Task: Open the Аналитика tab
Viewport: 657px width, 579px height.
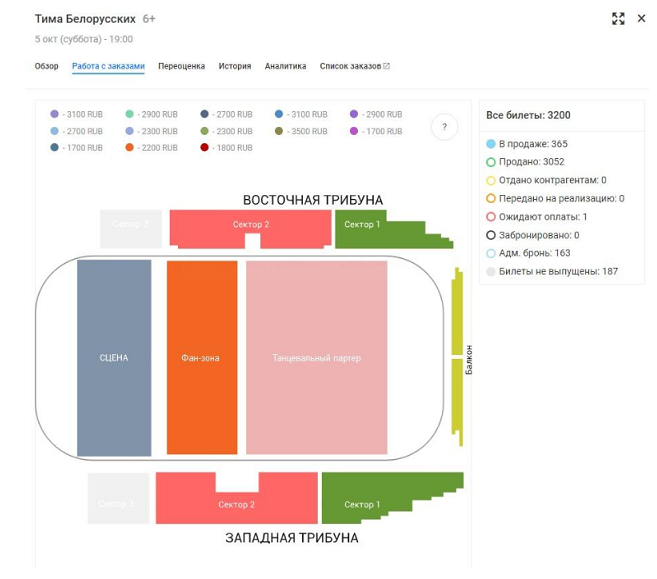Action: click(x=285, y=66)
